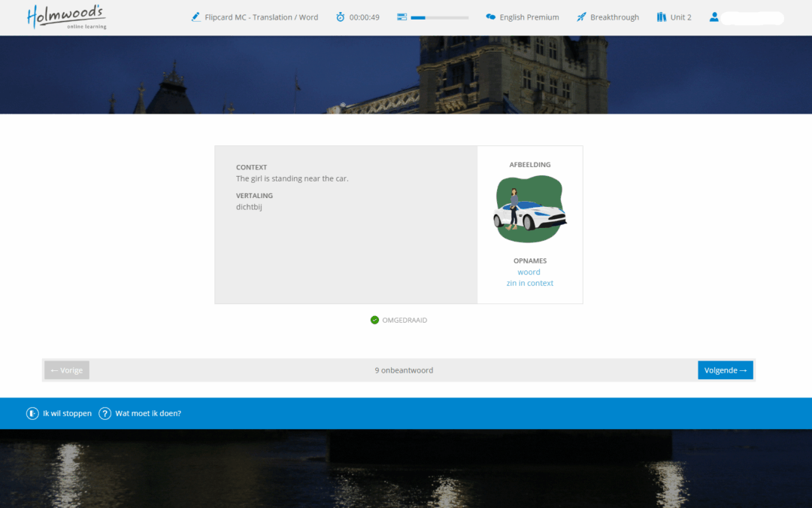Go back with the Vorige button
This screenshot has height=508, width=812.
[x=67, y=370]
